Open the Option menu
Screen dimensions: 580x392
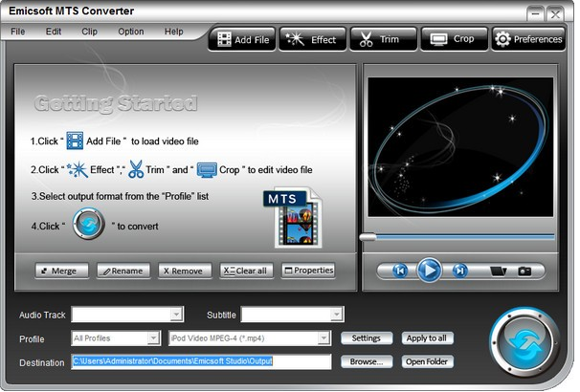click(130, 32)
